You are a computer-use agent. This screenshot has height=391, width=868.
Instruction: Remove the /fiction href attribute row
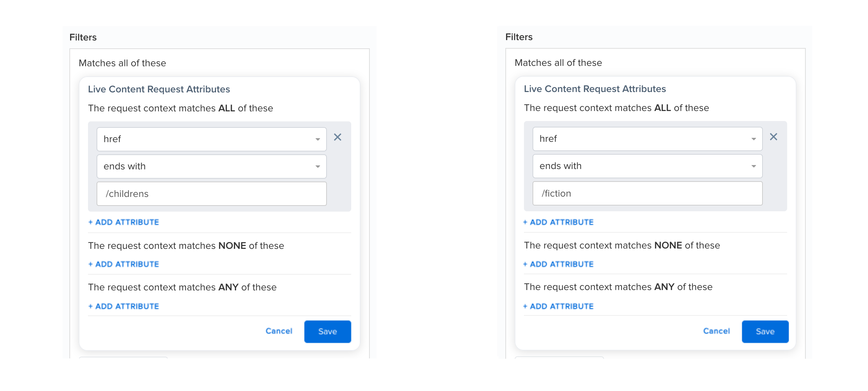774,137
